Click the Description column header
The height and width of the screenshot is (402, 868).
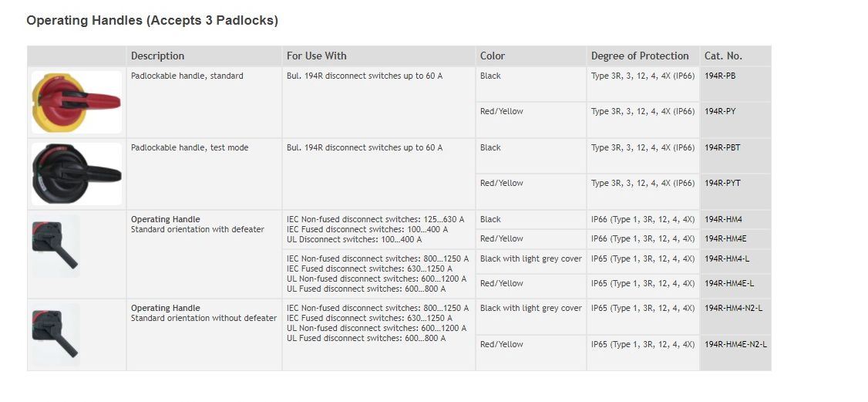tap(158, 56)
